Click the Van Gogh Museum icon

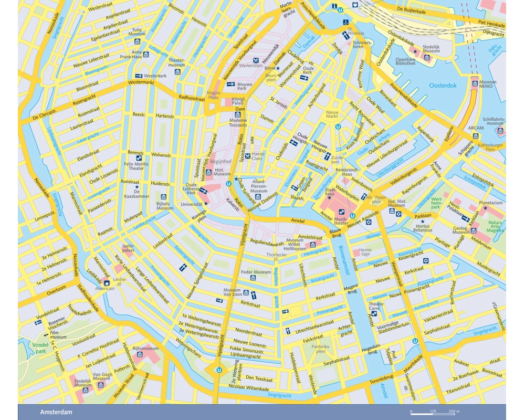coord(97,385)
